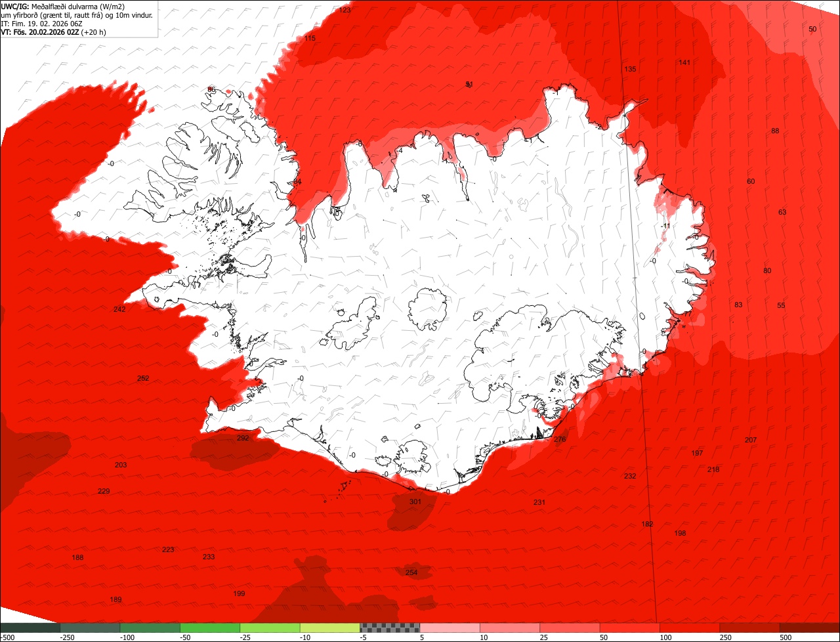Click the flux value 188 on the map
Screen dimensions: 840x642
[x=77, y=557]
